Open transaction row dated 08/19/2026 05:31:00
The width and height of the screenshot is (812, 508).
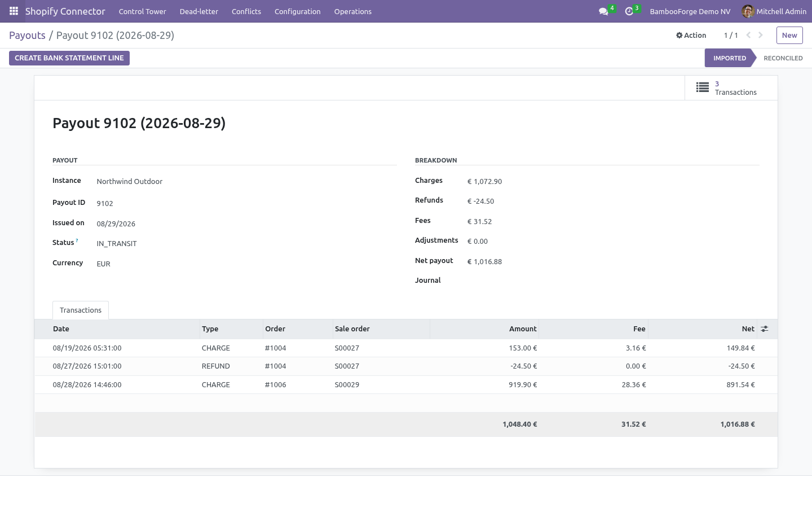[x=406, y=348]
